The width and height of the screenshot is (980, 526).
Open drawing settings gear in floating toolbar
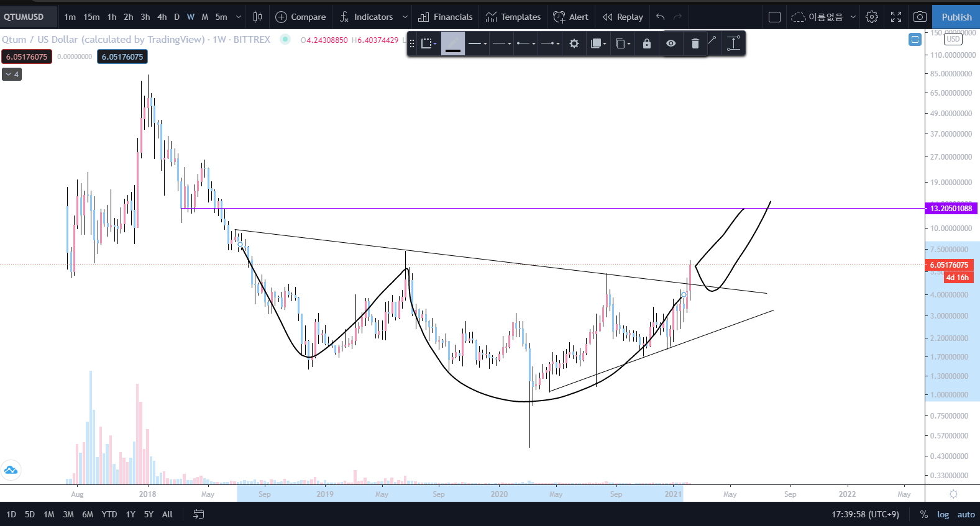(x=574, y=43)
